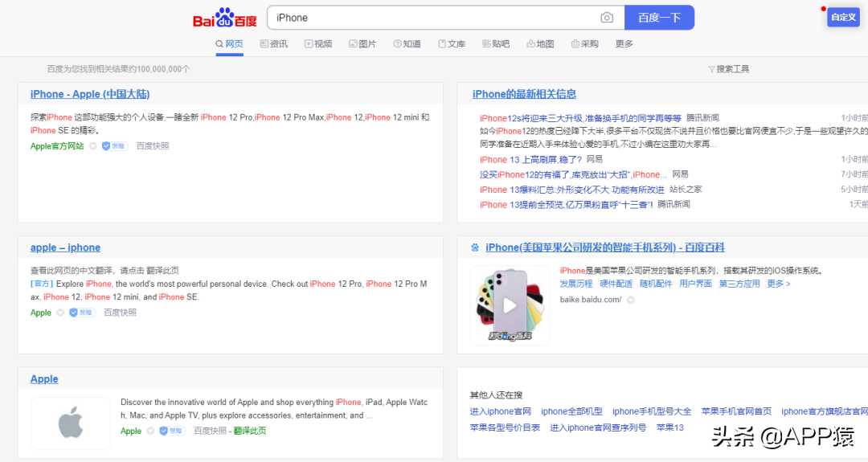Expand 更多 > baike sections

tap(778, 284)
